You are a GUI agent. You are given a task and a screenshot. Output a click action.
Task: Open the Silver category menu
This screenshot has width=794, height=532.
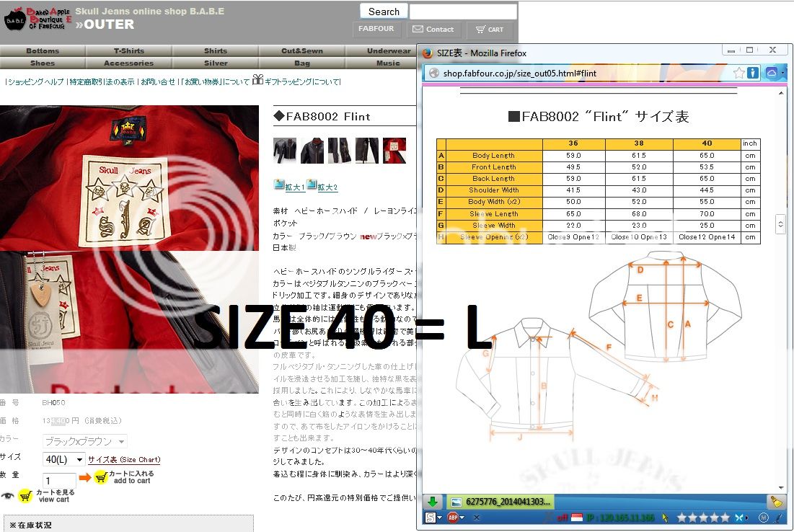[216, 63]
